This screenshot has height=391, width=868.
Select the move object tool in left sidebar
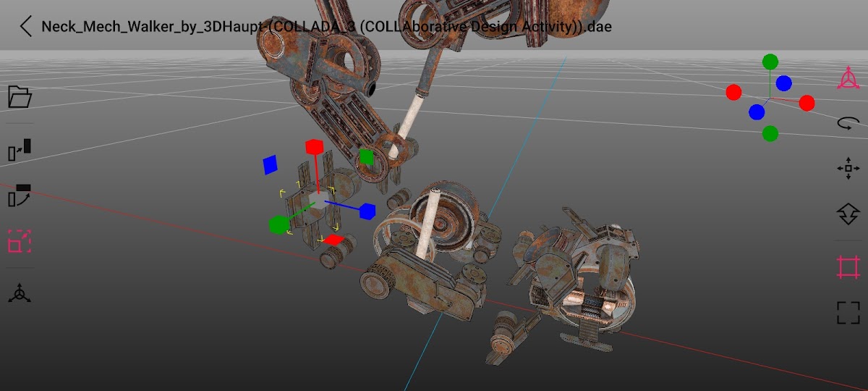20,149
